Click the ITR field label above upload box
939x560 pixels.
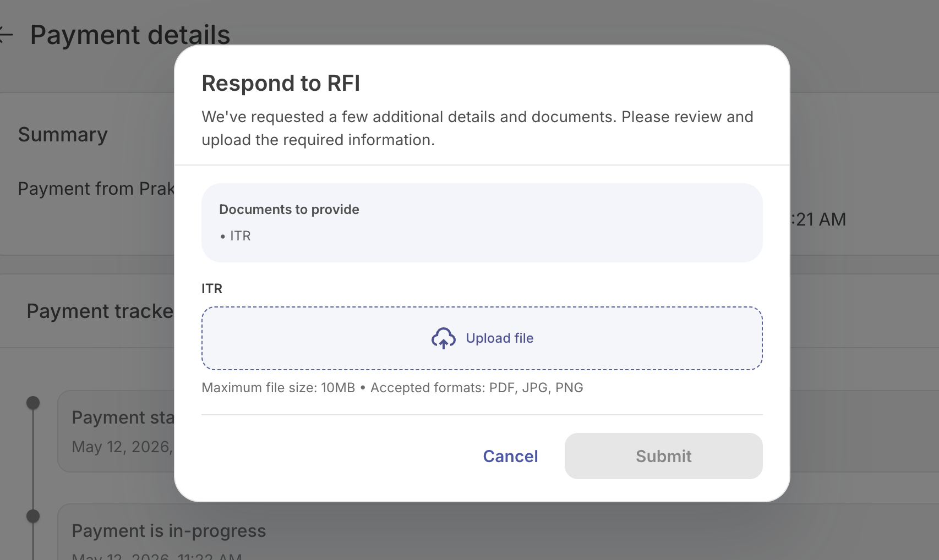212,289
